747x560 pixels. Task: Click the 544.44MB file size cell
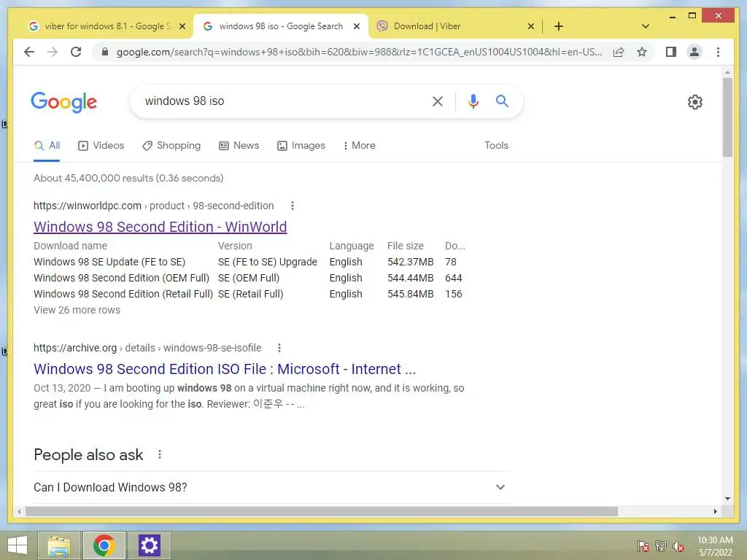coord(410,278)
